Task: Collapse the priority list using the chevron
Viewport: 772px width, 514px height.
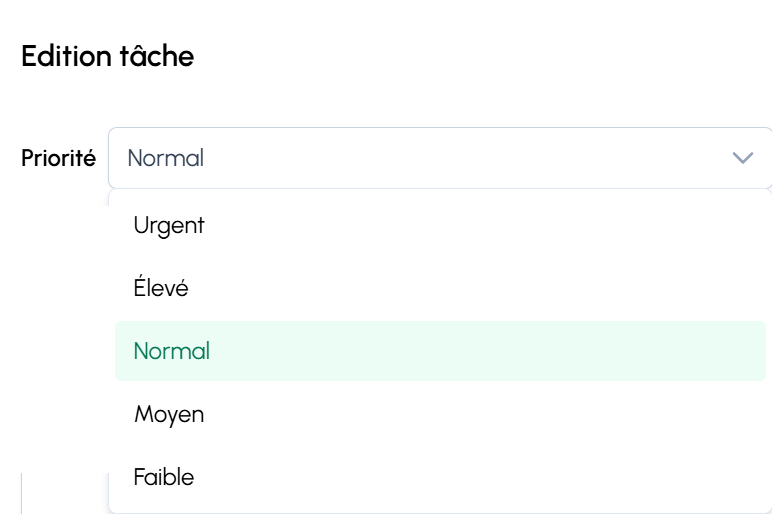Action: point(742,158)
